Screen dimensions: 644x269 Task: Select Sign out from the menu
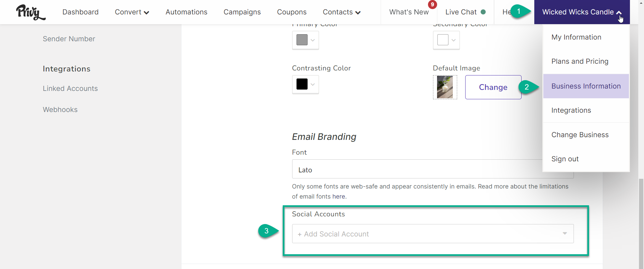click(x=565, y=159)
